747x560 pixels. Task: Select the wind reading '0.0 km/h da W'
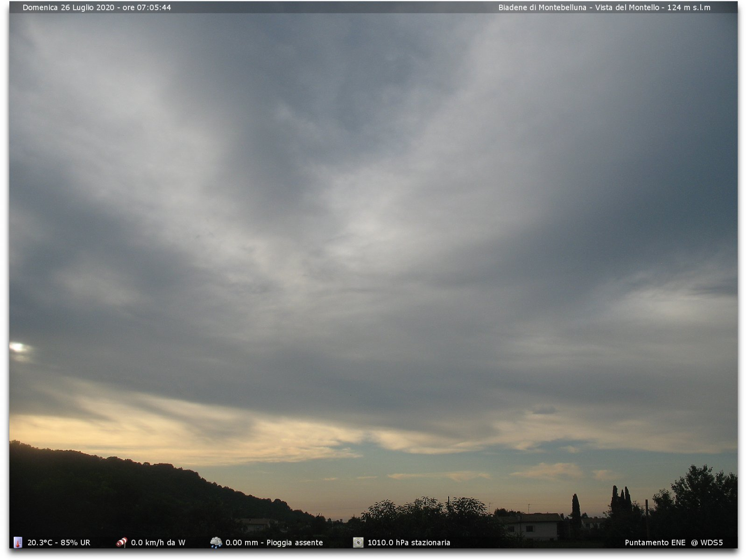tap(158, 543)
